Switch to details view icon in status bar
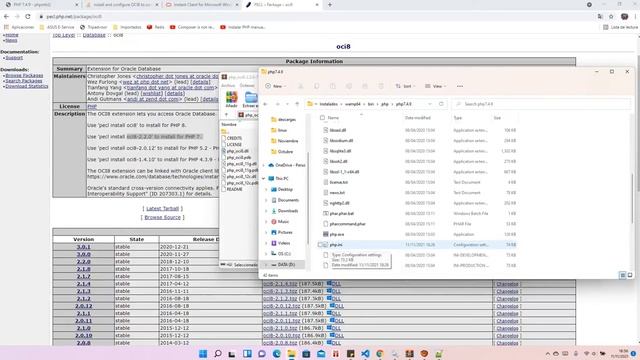This screenshot has width=640, height=360. point(622,275)
